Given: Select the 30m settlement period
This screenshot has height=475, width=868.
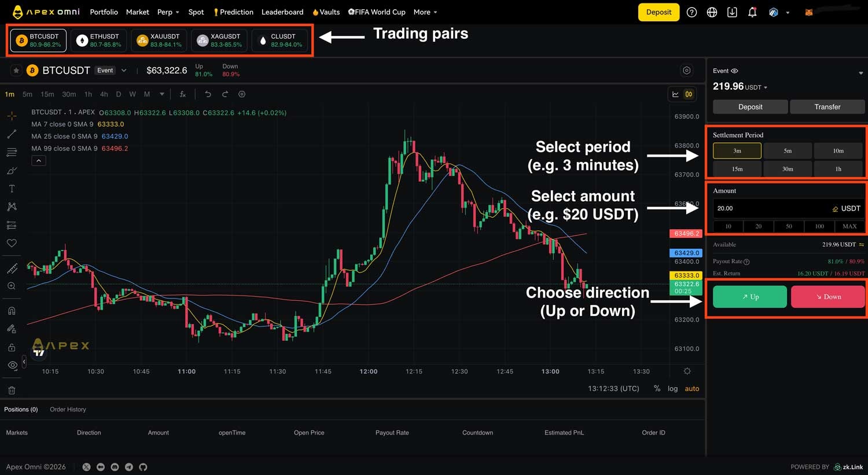Looking at the screenshot, I should coord(788,169).
